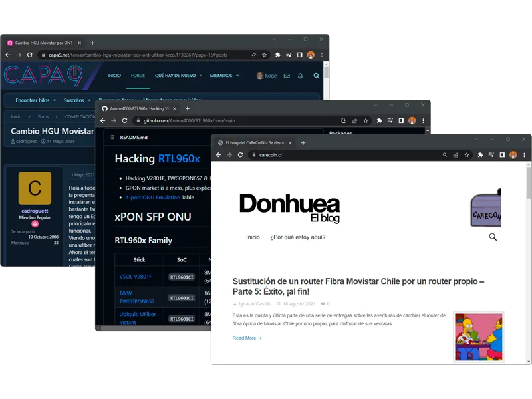The image size is (532, 399).
Task: Close the Cambio HGU Movistar tab
Action: (x=79, y=43)
